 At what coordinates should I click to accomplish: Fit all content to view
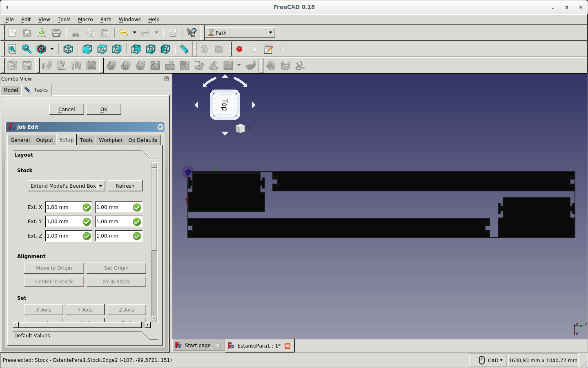point(12,49)
